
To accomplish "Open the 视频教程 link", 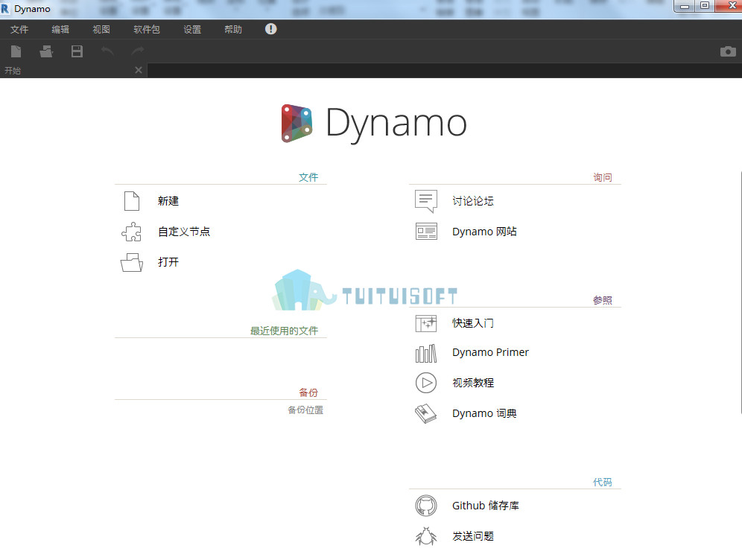I will click(473, 383).
